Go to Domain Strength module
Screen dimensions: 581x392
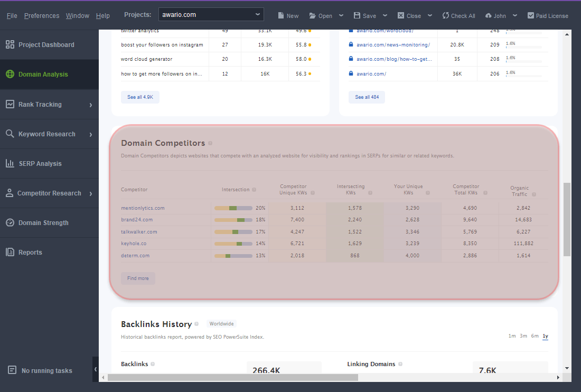[x=49, y=222]
